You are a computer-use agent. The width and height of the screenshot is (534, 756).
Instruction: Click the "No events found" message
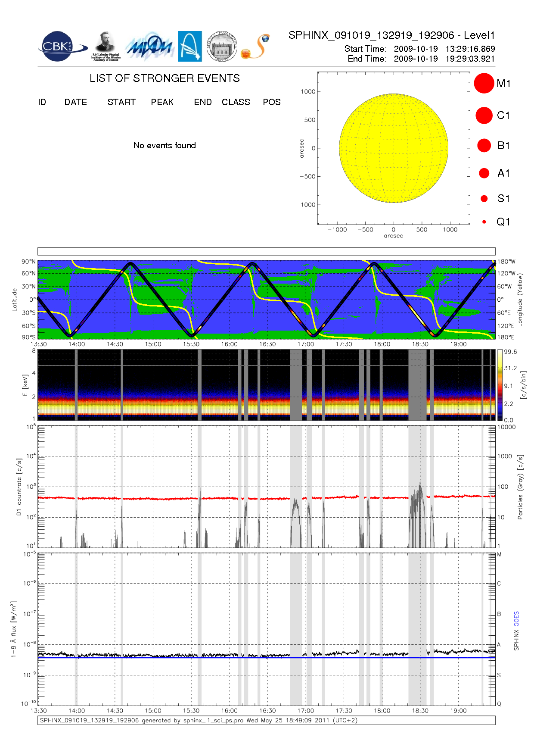coord(165,146)
